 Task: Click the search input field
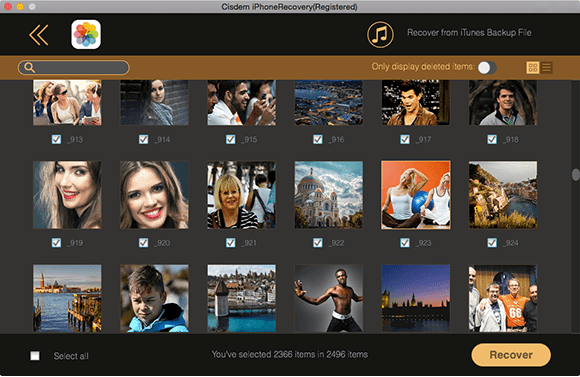point(74,68)
